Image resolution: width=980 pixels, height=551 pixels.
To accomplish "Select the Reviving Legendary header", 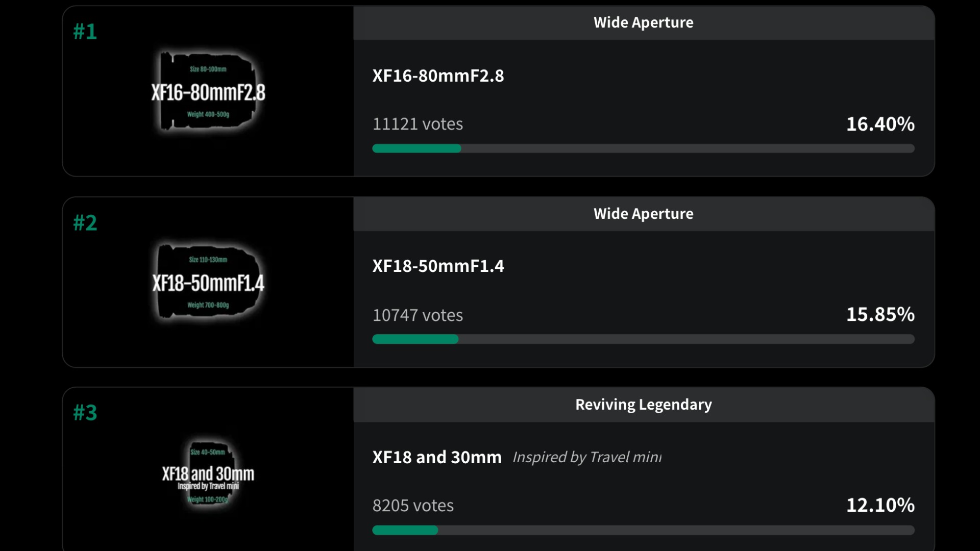I will coord(644,405).
